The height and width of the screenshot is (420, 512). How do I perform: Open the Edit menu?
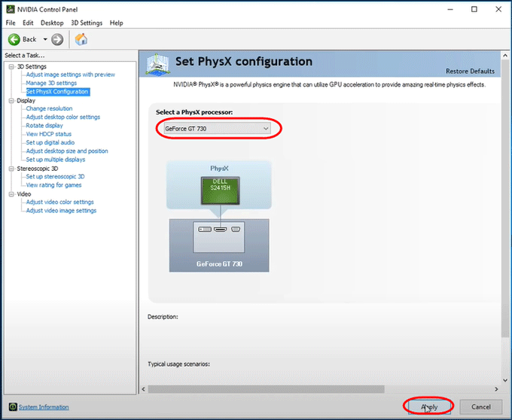tap(28, 23)
